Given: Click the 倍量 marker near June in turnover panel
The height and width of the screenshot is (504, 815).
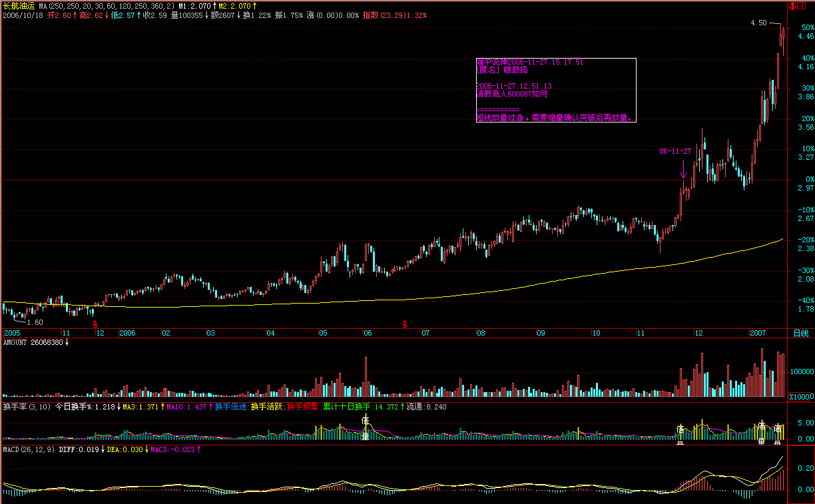Looking at the screenshot, I should click(365, 428).
